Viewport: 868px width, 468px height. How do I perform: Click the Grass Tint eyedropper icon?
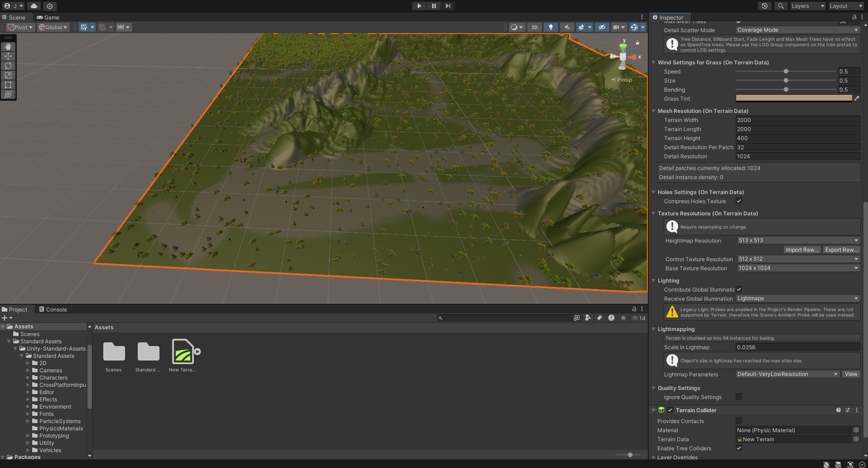(x=857, y=98)
